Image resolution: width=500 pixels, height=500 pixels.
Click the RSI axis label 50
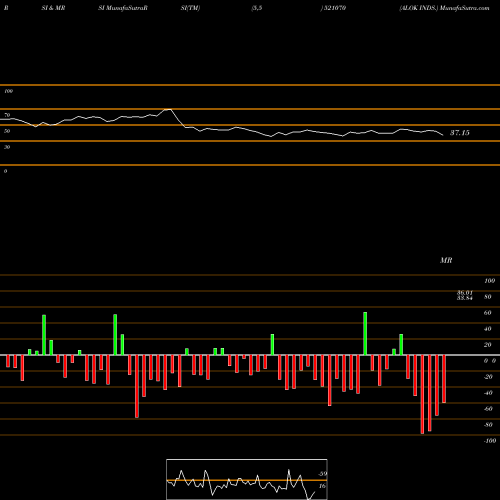point(7,131)
